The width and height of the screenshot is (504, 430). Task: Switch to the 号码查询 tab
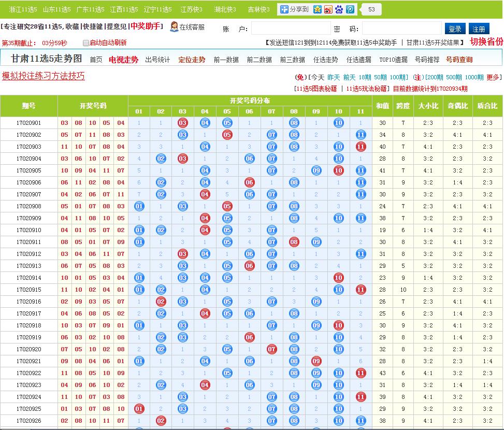[459, 60]
